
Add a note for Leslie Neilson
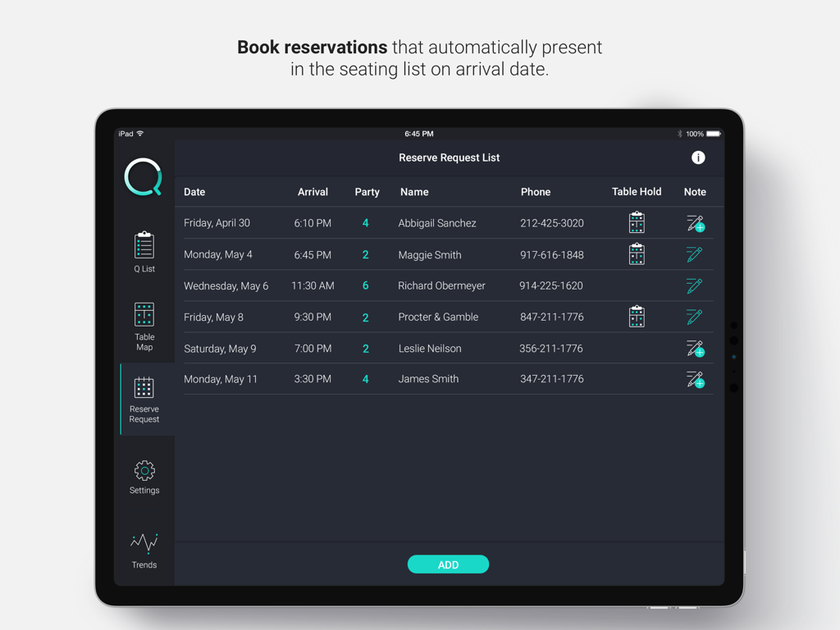click(695, 348)
